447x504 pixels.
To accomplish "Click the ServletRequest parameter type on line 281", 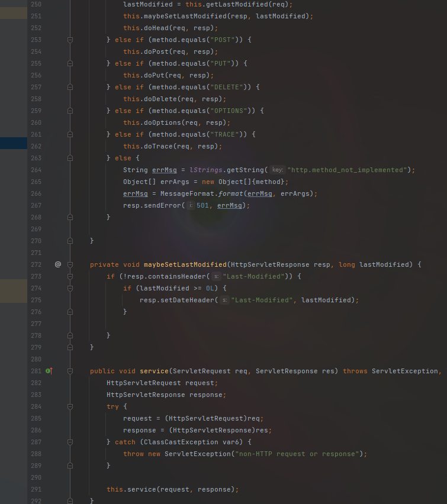I will (x=202, y=371).
